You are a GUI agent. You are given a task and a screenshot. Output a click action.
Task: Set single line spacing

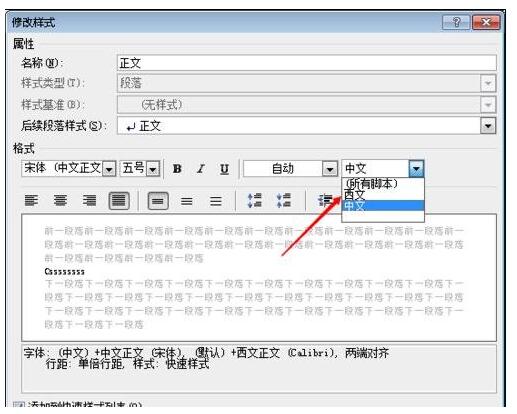click(x=158, y=201)
